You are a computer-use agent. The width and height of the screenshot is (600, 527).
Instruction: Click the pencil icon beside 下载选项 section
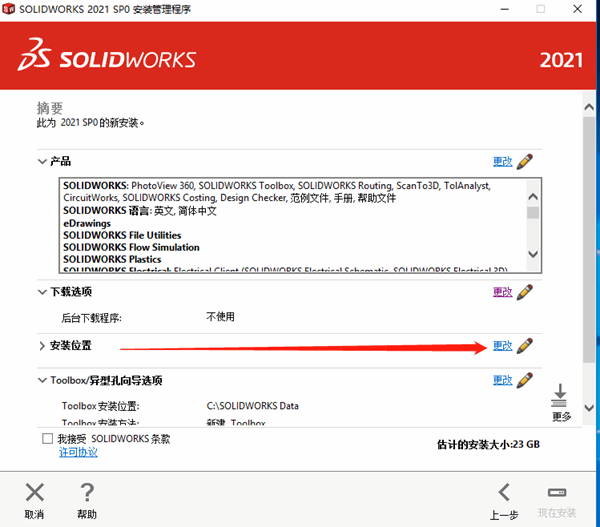(525, 292)
